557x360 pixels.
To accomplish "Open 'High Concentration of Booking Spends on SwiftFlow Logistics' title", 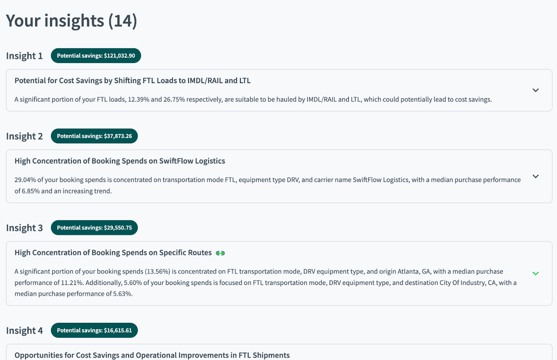I will point(120,161).
